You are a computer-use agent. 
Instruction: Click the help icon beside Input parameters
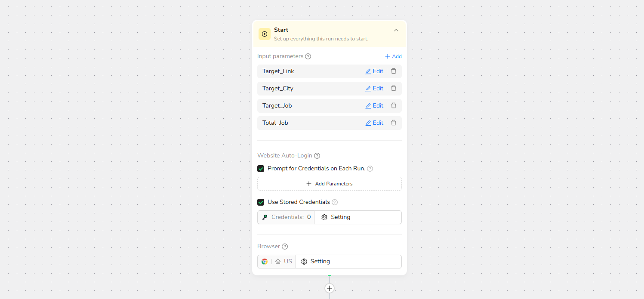click(308, 56)
